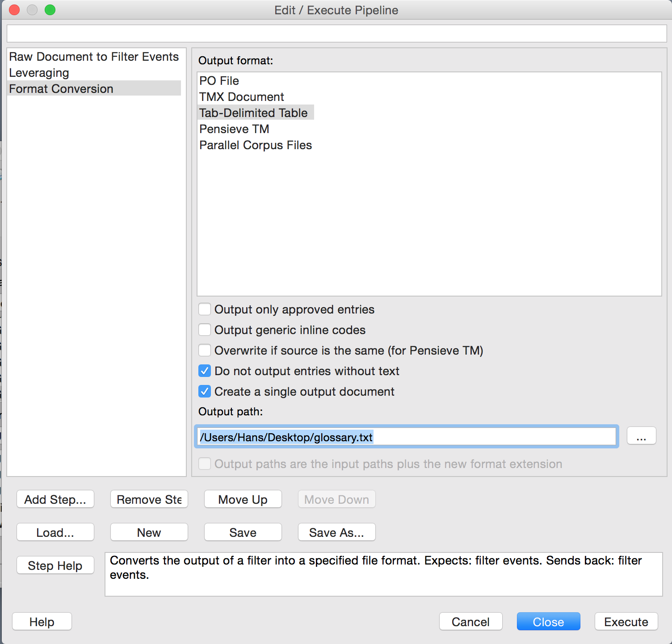The image size is (672, 644).
Task: Enable Output only approved entries
Action: 205,309
